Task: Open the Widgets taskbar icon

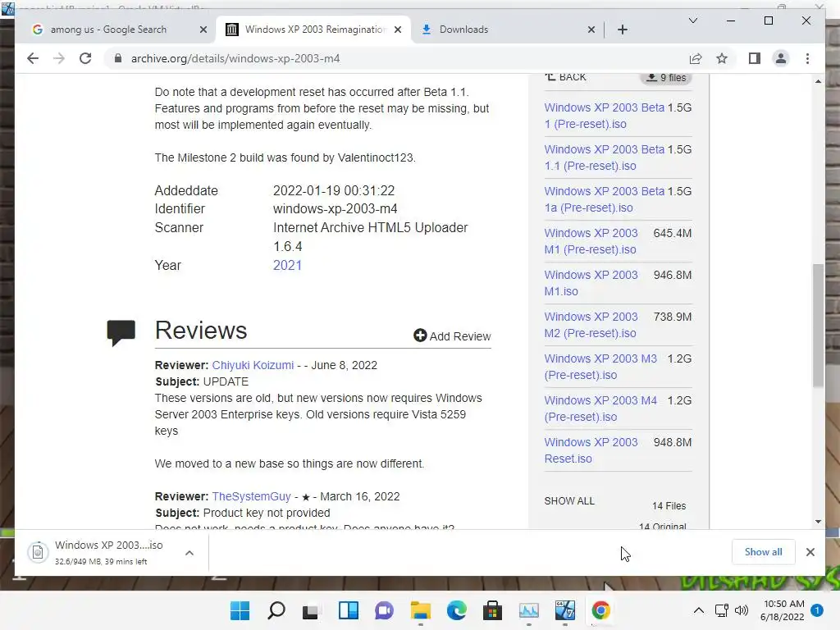Action: 348,610
